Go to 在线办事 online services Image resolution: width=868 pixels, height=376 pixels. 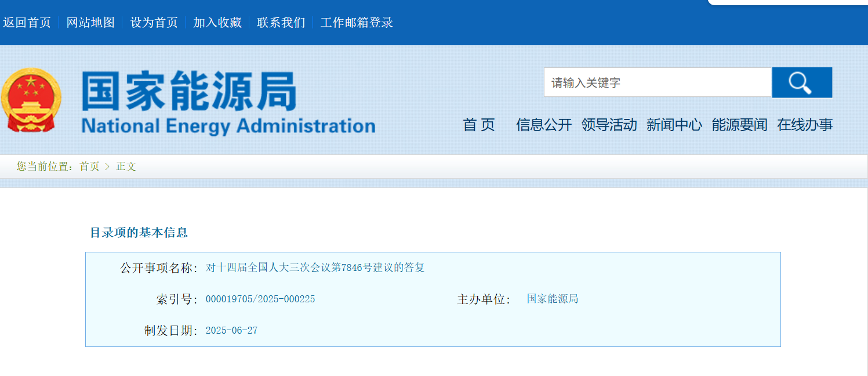pyautogui.click(x=805, y=125)
